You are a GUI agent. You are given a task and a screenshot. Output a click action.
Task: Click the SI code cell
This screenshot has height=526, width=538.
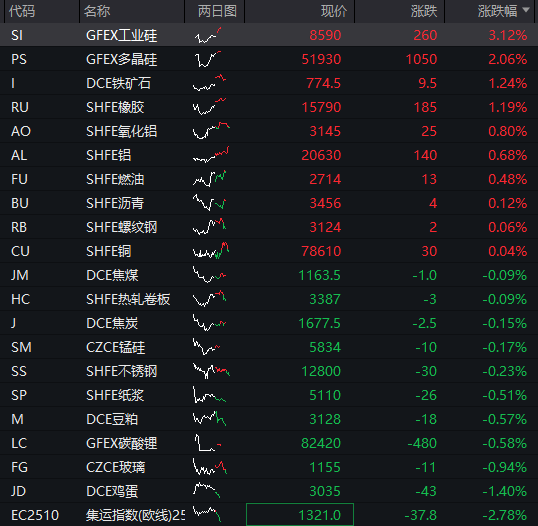(17, 35)
